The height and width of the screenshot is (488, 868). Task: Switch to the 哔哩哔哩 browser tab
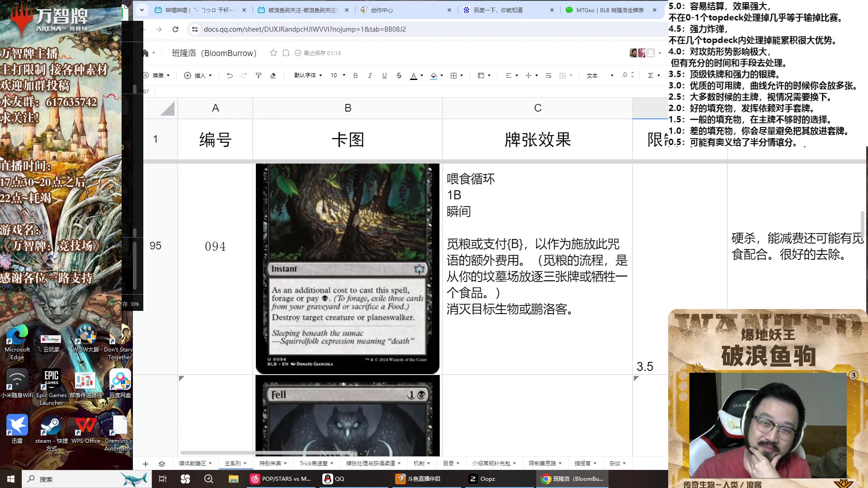tap(200, 10)
